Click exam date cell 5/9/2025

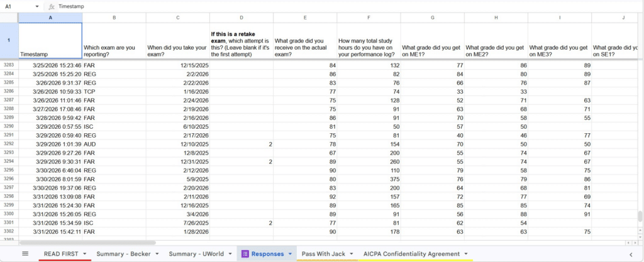coord(177,179)
